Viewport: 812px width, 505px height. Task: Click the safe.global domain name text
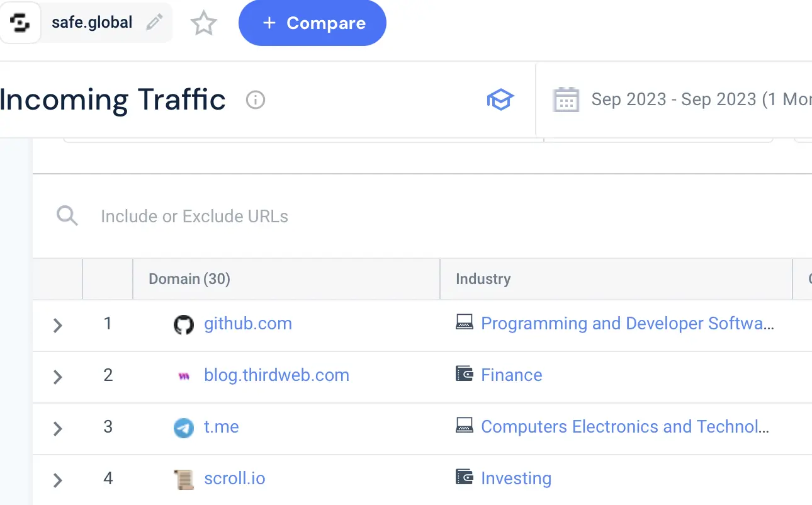[x=92, y=23]
